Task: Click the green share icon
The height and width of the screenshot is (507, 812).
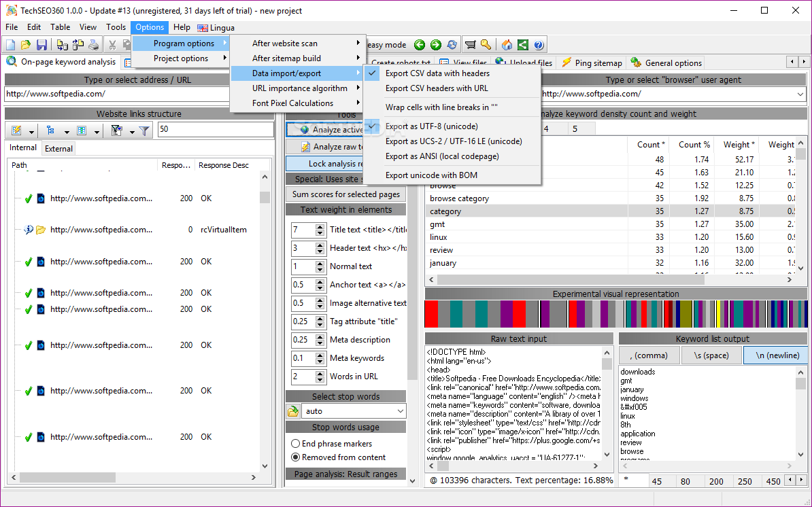Action: [522, 45]
